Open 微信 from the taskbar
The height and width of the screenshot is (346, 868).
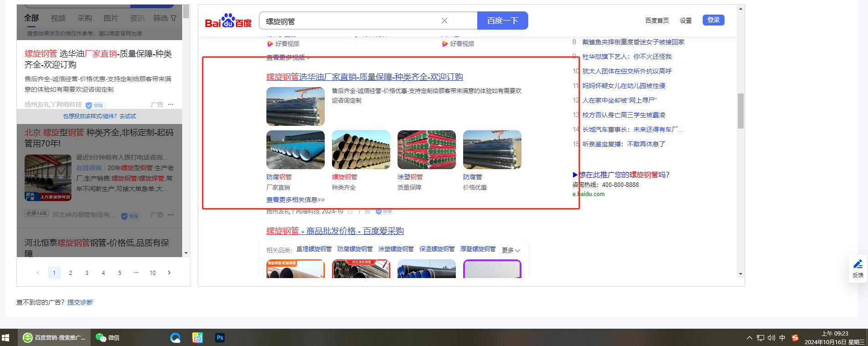[107, 338]
